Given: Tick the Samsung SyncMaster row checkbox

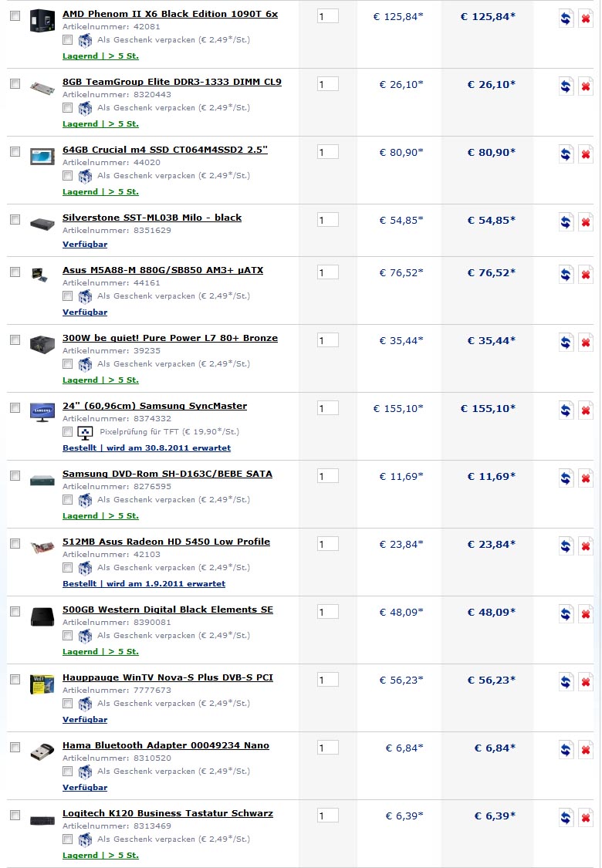Looking at the screenshot, I should point(15,407).
